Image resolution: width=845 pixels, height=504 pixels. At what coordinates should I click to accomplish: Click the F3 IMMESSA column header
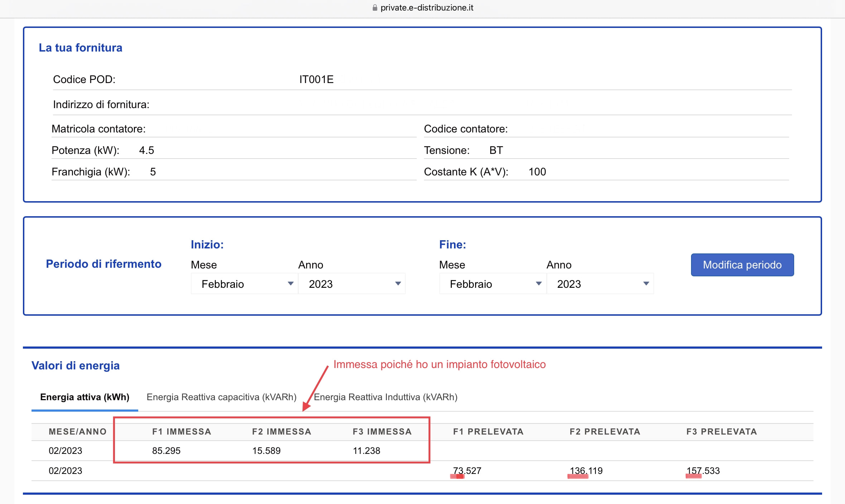tap(382, 432)
